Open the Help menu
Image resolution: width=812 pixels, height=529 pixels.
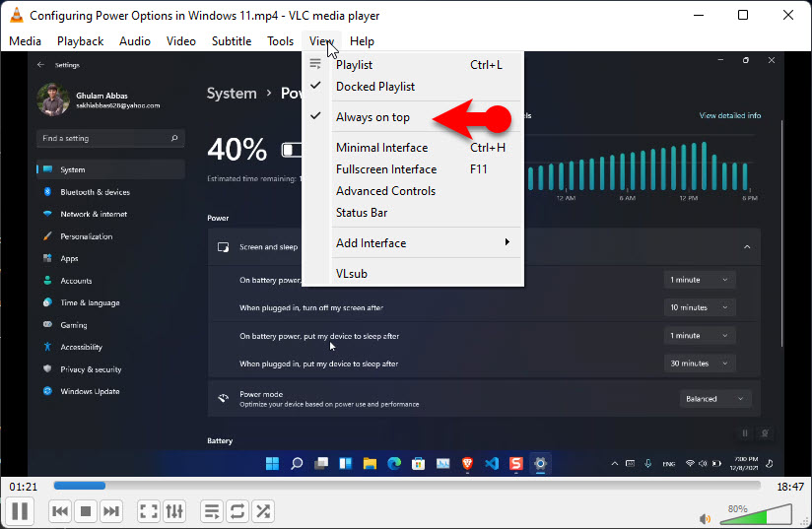tap(362, 41)
